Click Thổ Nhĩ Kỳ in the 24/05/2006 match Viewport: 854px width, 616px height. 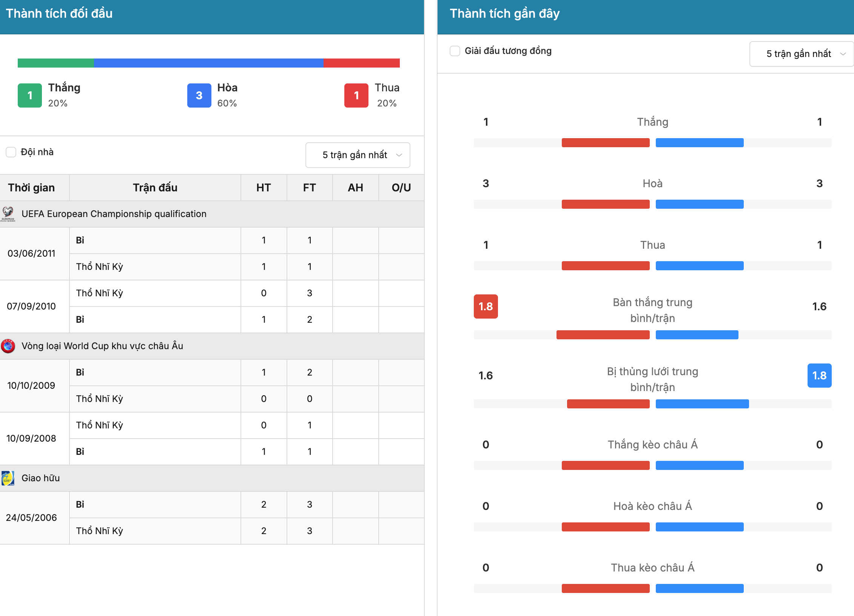tap(100, 531)
